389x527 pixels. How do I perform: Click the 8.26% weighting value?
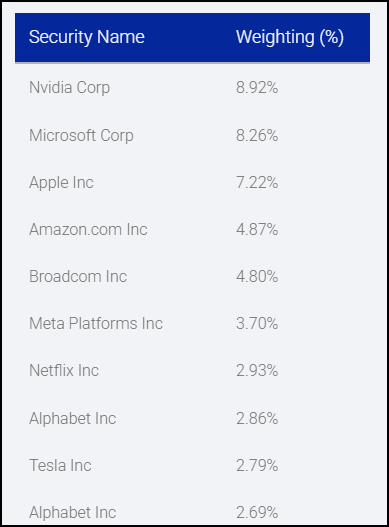tap(257, 135)
